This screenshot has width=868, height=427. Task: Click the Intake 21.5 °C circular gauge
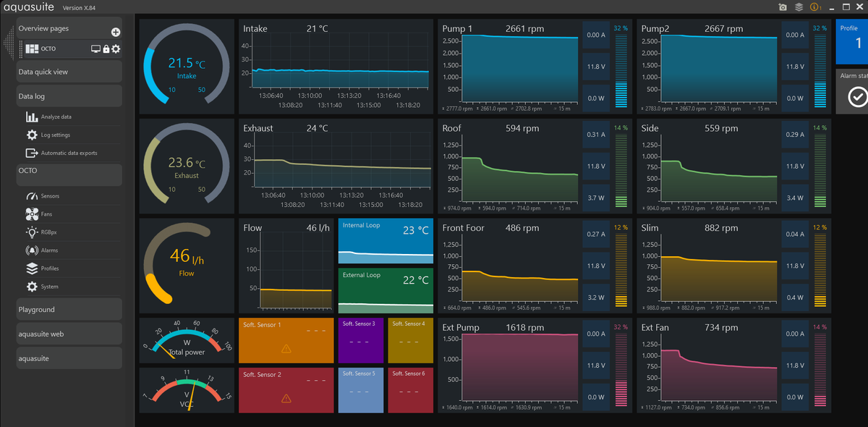point(187,66)
